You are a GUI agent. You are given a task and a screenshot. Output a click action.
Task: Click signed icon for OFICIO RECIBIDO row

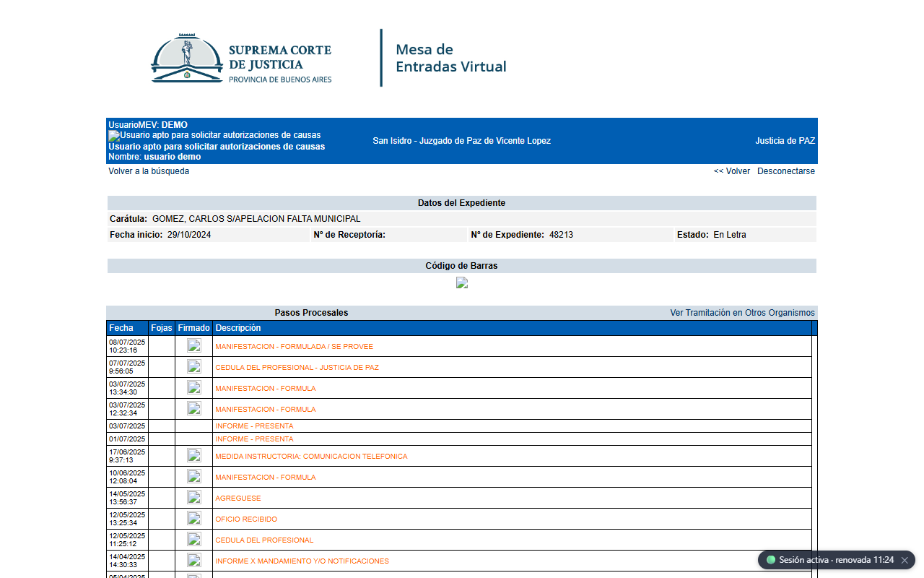194,519
